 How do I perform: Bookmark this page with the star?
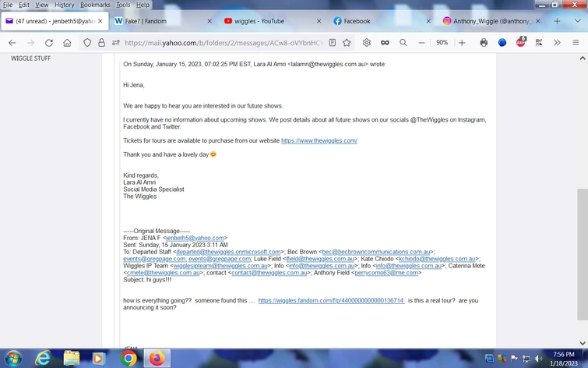point(347,43)
